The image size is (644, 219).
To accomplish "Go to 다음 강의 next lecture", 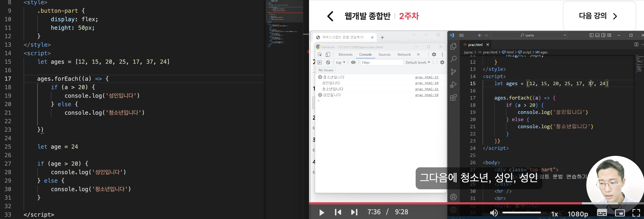I will (599, 16).
